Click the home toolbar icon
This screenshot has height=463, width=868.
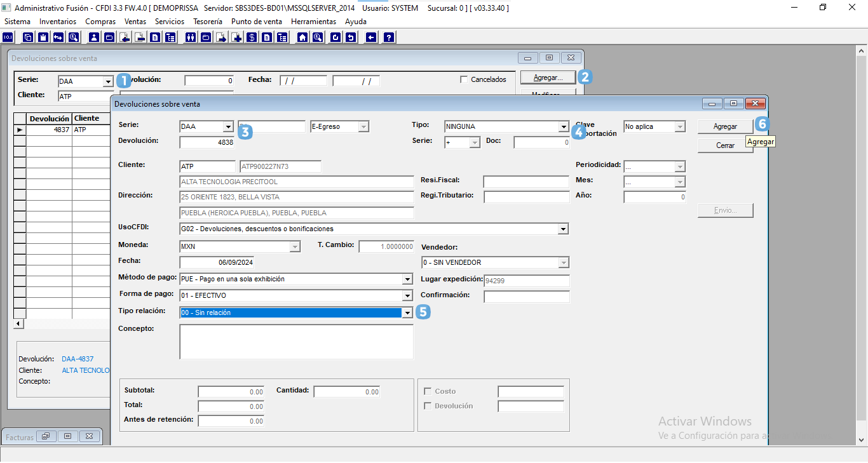(x=302, y=37)
